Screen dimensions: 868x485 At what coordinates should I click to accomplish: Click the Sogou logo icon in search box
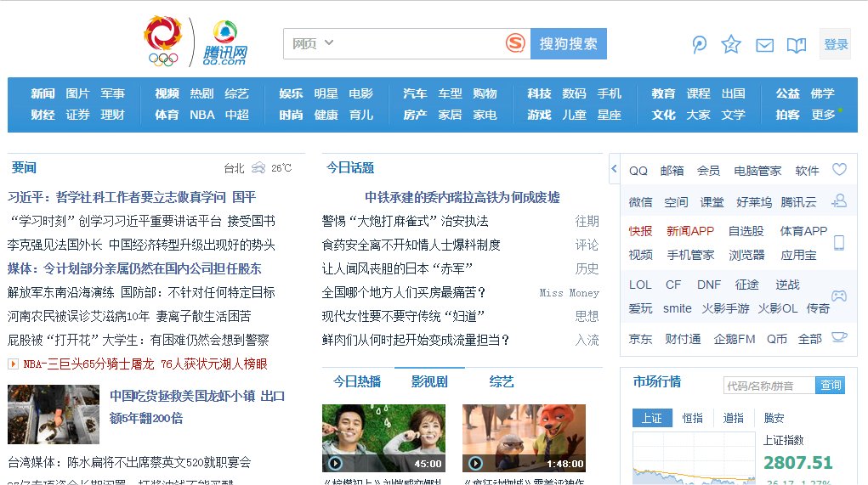[x=515, y=43]
